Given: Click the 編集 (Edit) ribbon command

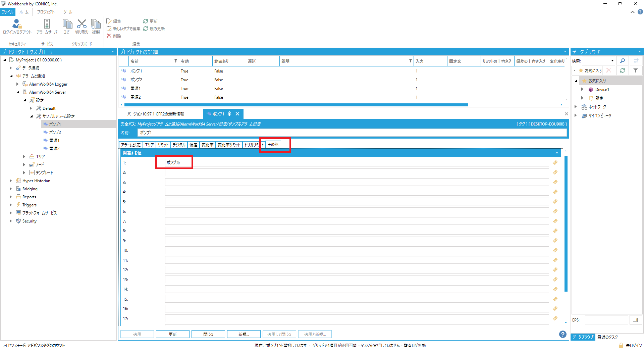Looking at the screenshot, I should tap(114, 21).
